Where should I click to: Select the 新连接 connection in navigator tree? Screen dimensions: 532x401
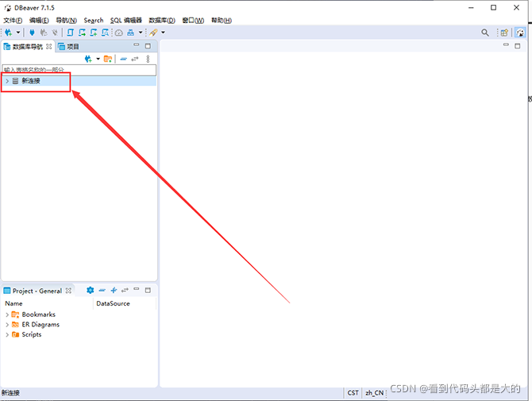(31, 81)
